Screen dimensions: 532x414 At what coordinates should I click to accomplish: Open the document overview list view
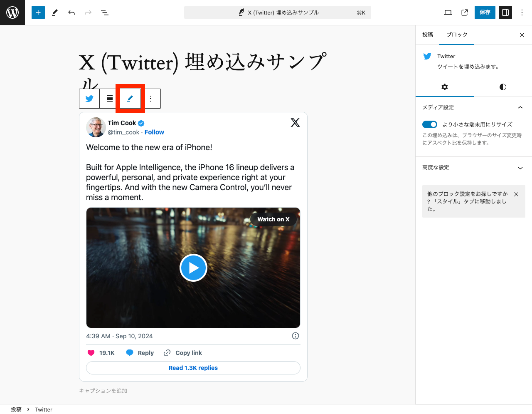click(105, 12)
